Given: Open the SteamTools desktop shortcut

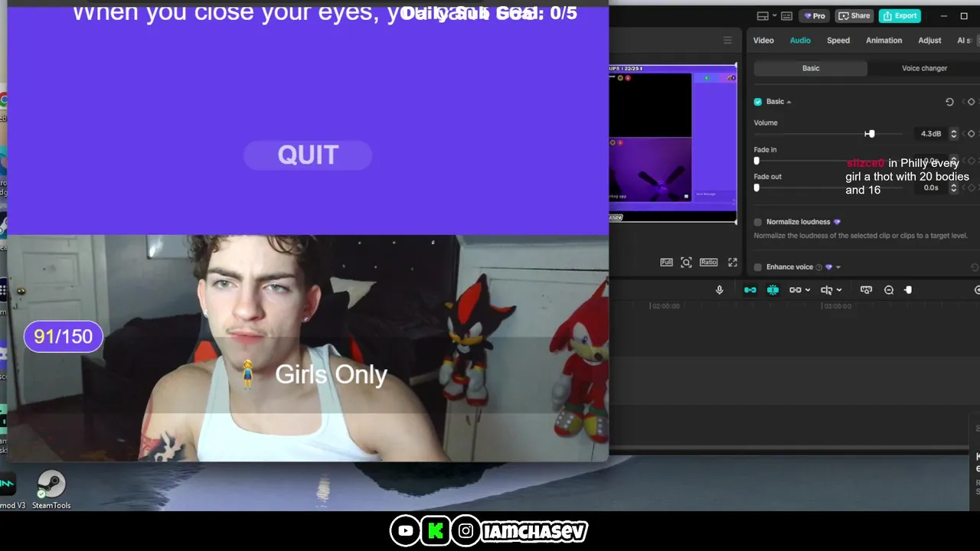Looking at the screenshot, I should (x=51, y=490).
